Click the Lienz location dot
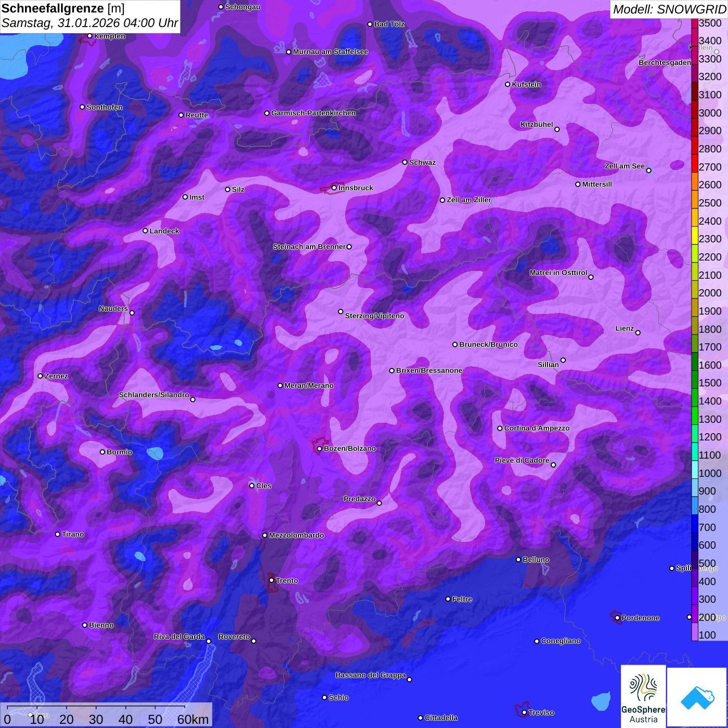728x728 pixels. (x=638, y=333)
